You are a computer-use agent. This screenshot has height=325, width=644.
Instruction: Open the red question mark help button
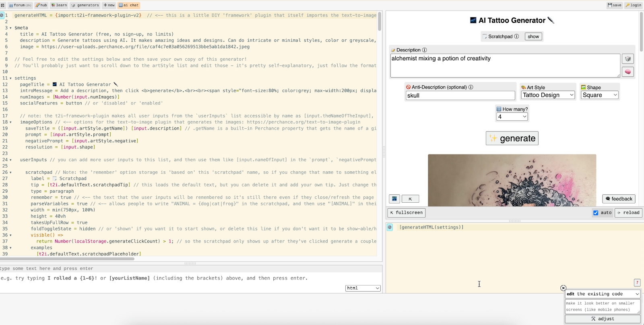point(637,282)
